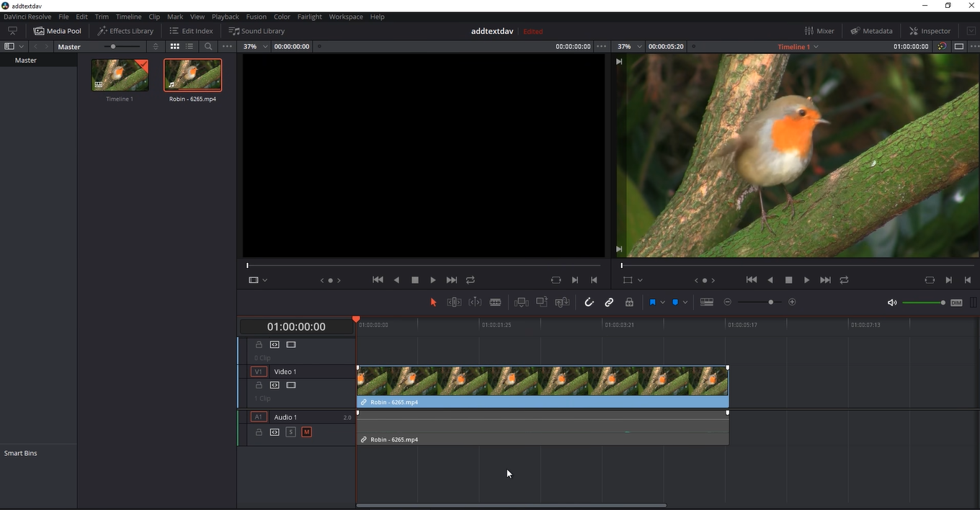Toggle Linked Selection chain icon
Viewport: 980px width, 510px height.
click(609, 302)
